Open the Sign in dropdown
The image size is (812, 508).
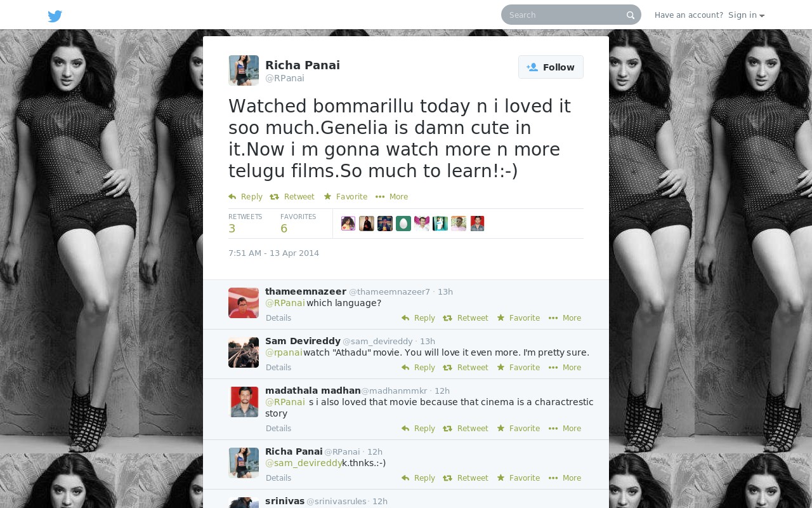point(747,15)
